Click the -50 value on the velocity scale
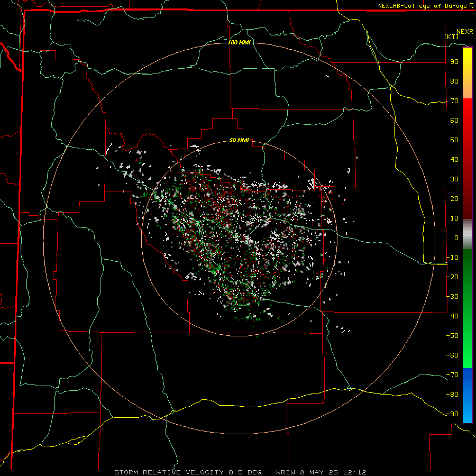The width and height of the screenshot is (476, 476). tap(452, 336)
